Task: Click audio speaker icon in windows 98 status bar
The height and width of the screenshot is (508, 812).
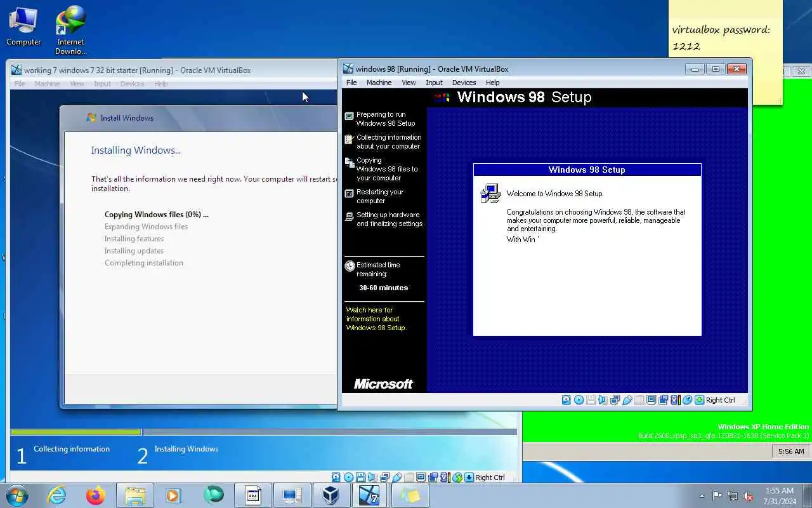Action: [x=603, y=400]
